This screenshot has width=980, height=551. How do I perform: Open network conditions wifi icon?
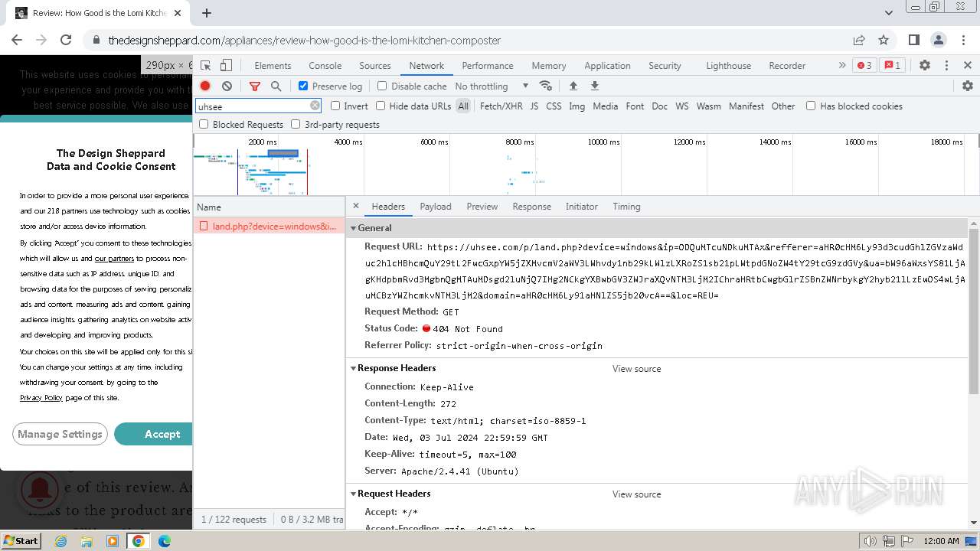(545, 86)
